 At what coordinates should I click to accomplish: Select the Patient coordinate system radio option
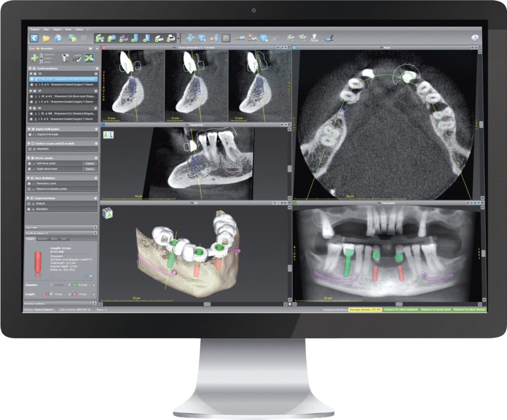pos(29,189)
